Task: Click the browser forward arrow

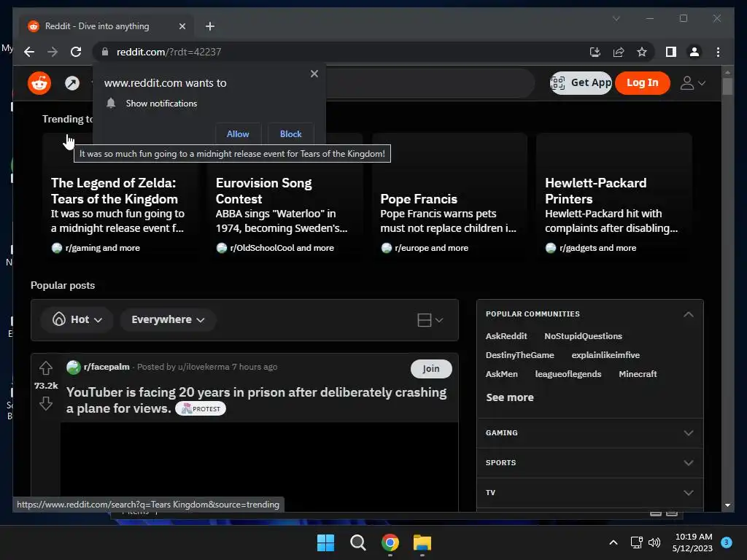Action: tap(53, 52)
